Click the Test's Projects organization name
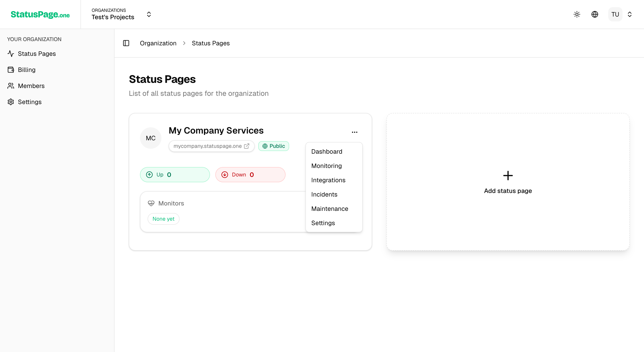The width and height of the screenshot is (644, 352). [x=113, y=17]
